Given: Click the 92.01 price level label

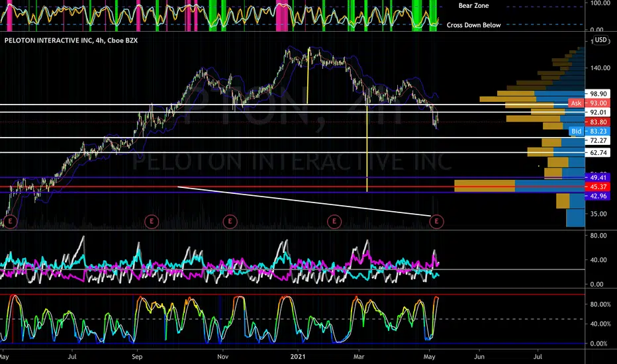Looking at the screenshot, I should point(598,112).
